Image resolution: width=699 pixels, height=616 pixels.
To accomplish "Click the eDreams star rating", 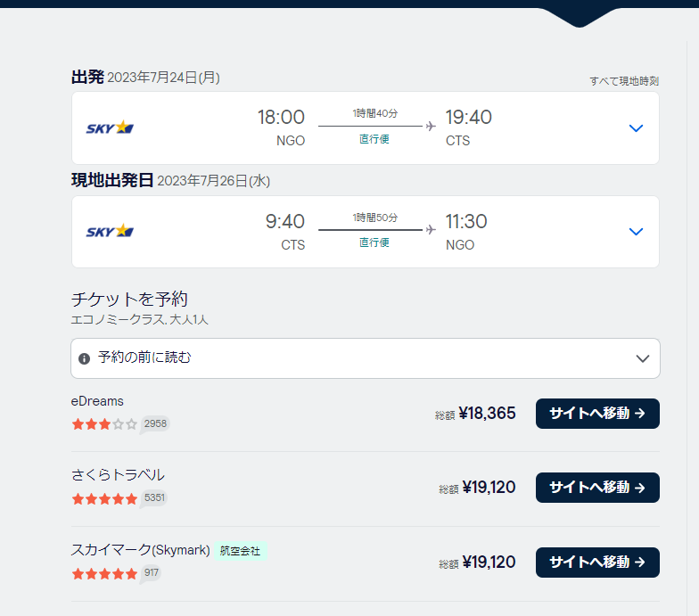I will (x=104, y=424).
